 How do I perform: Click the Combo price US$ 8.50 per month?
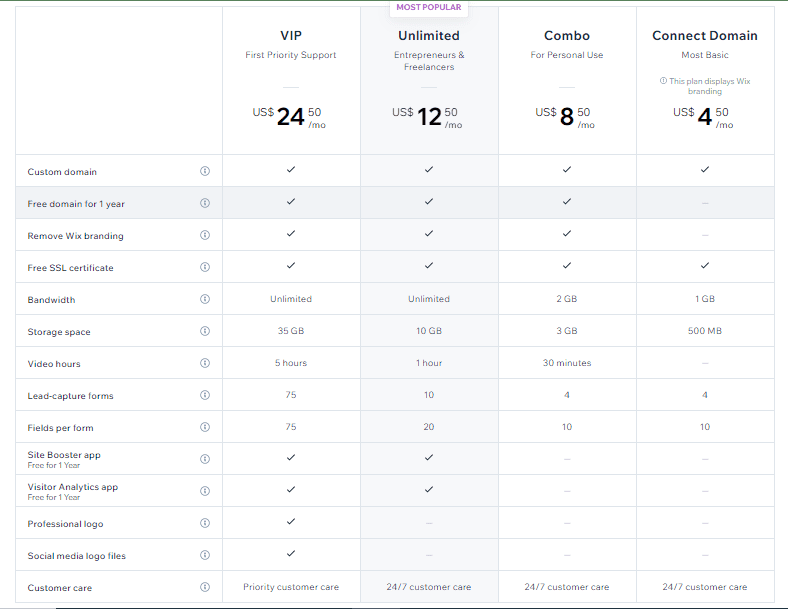[x=565, y=117]
